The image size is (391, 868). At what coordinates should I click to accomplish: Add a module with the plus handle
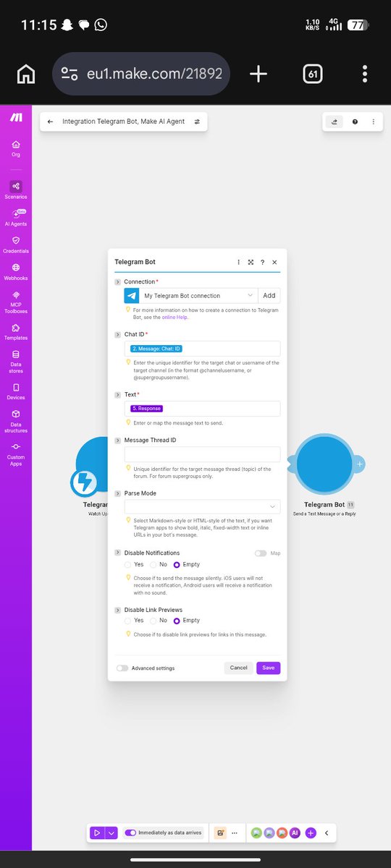pos(359,464)
